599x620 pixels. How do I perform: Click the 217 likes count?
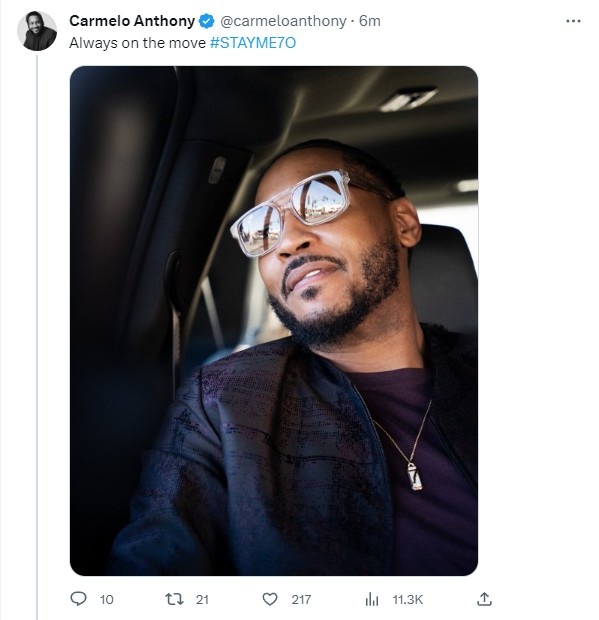click(301, 600)
